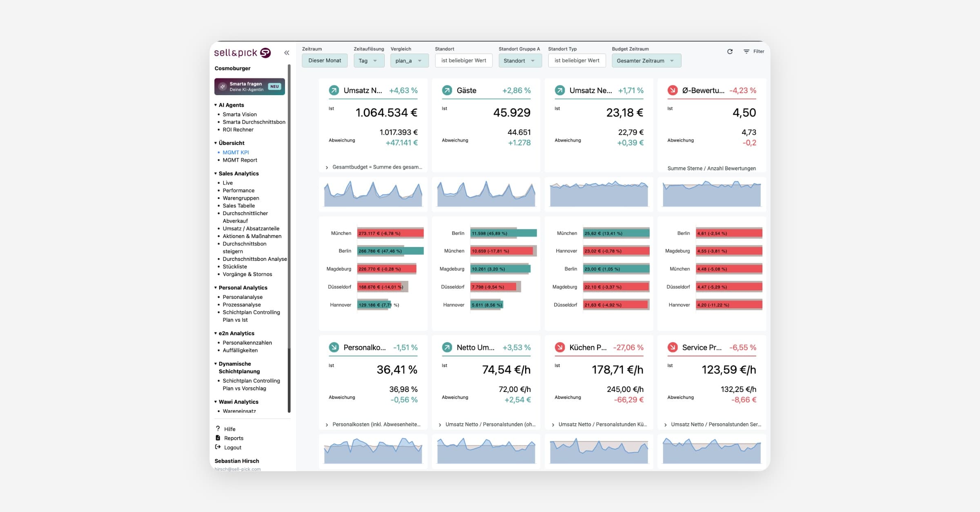
Task: Open MGMT Report menu item
Action: (x=240, y=160)
